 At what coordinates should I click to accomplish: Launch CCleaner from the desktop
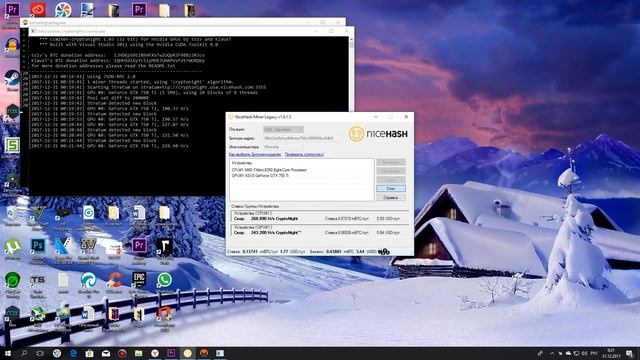[114, 281]
